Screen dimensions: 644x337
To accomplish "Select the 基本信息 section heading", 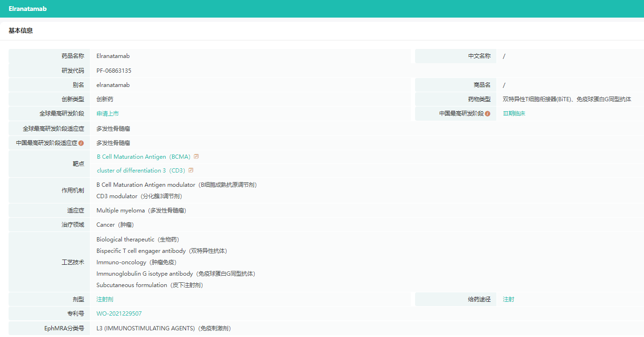I will click(x=21, y=31).
